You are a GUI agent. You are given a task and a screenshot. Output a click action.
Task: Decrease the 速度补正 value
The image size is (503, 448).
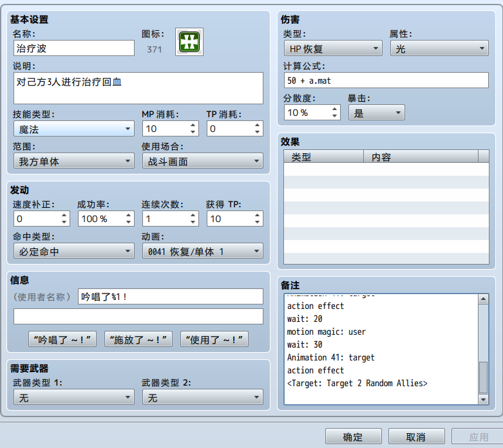pos(64,222)
